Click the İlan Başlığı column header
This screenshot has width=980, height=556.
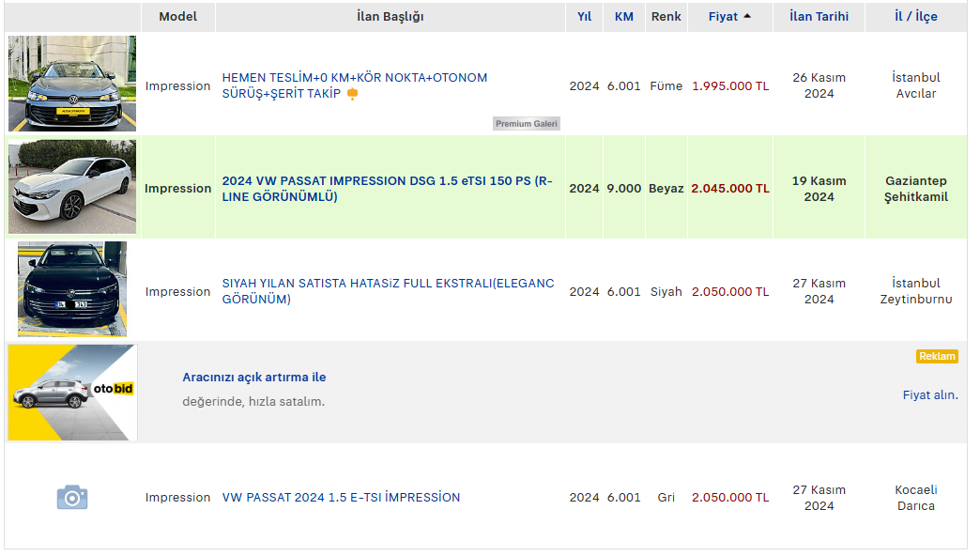pos(390,17)
